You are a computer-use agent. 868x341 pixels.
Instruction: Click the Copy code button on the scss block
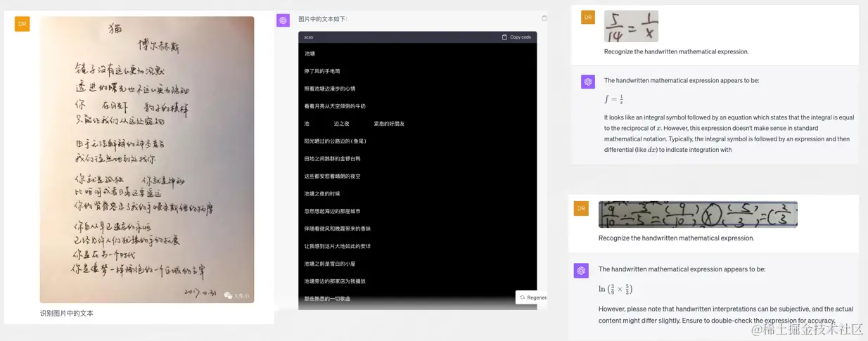click(516, 37)
